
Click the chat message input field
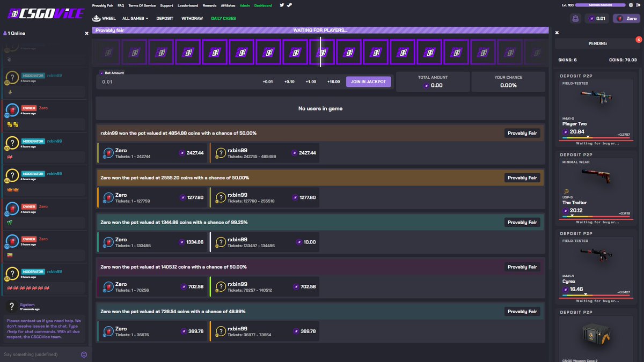40,354
